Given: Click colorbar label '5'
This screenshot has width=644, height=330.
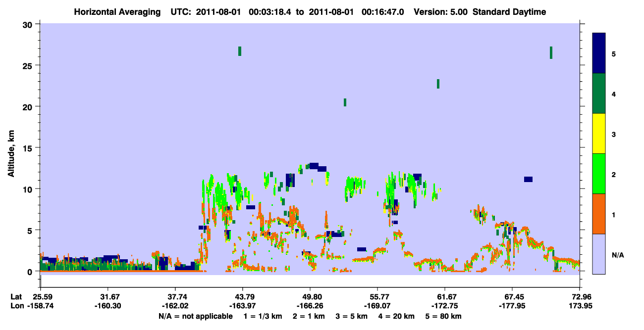Looking at the screenshot, I should 614,54.
